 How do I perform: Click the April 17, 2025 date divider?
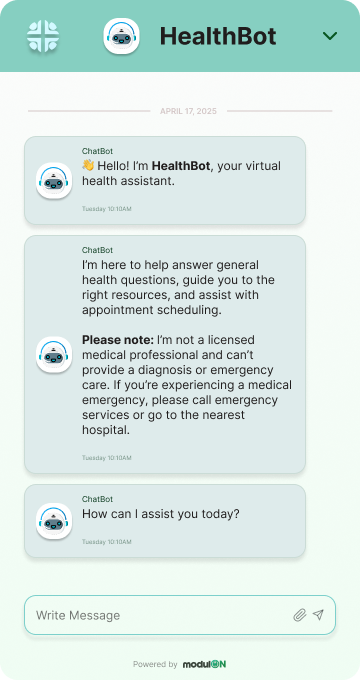[x=188, y=111]
